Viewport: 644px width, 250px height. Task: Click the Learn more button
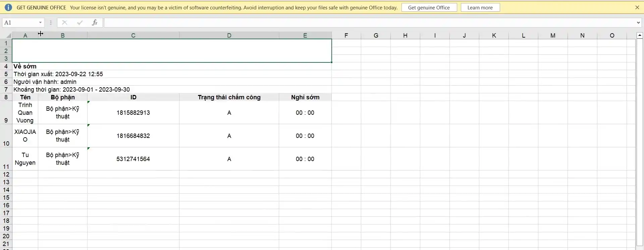click(480, 7)
